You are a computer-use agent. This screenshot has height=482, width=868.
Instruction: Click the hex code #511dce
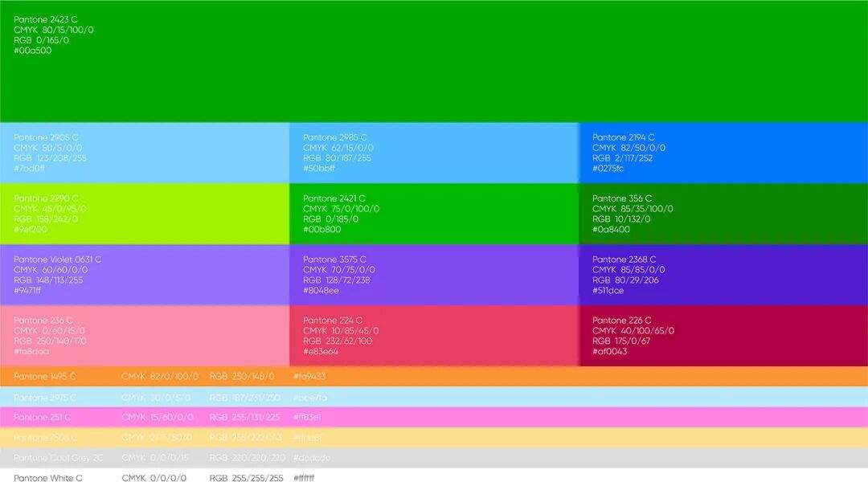point(608,291)
